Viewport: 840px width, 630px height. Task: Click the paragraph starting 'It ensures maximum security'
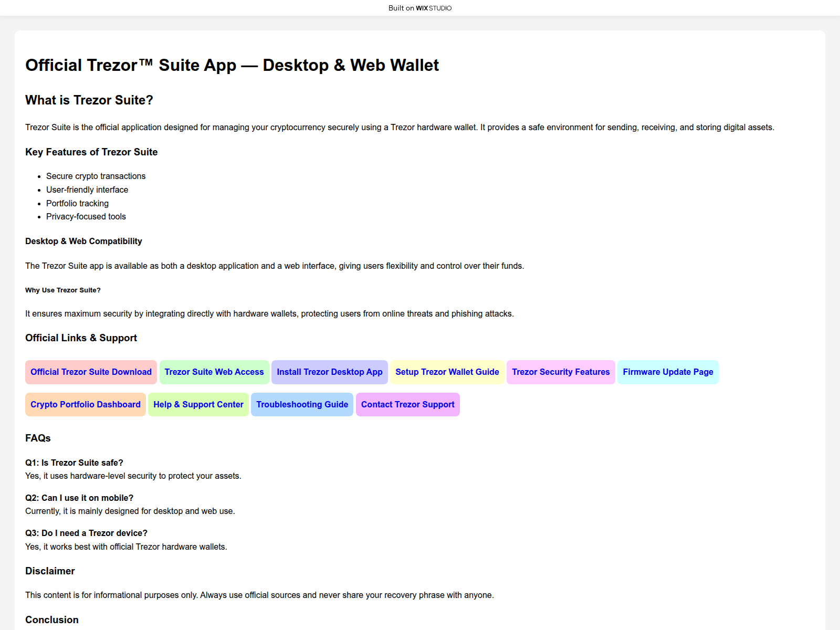pos(269,314)
